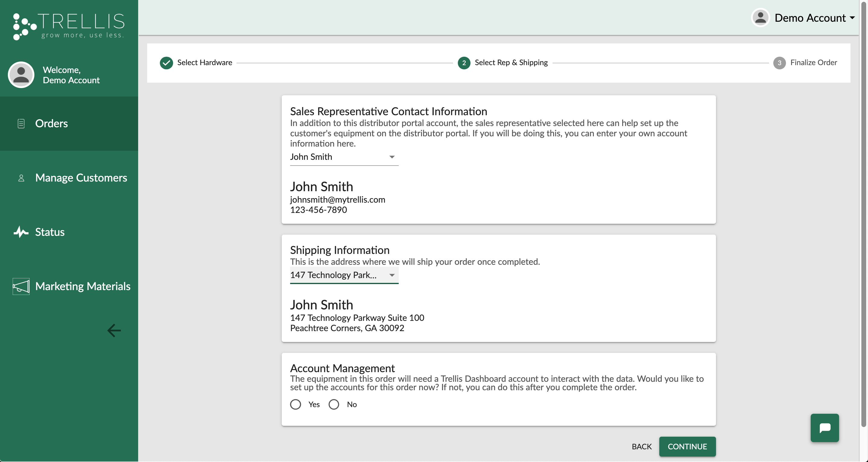The height and width of the screenshot is (462, 868).
Task: Select Yes for account setup
Action: [296, 404]
